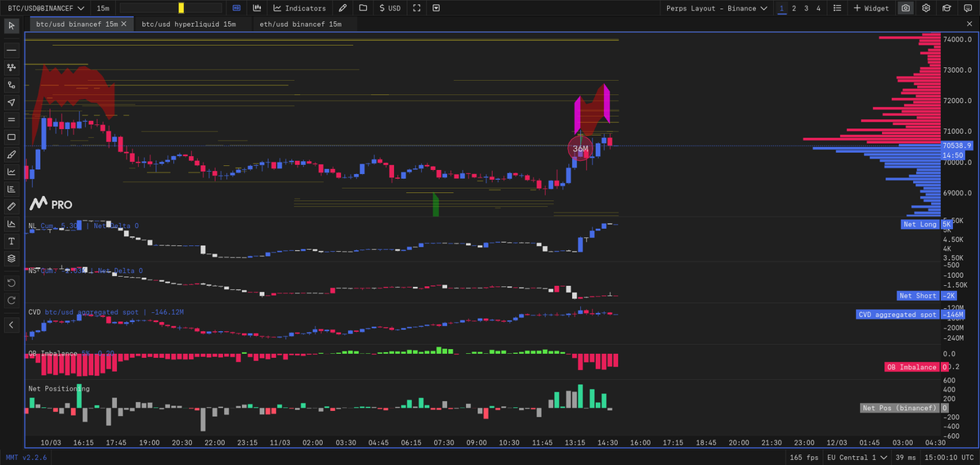Click the 70538.9 current price tag
The image size is (980, 465).
click(957, 145)
